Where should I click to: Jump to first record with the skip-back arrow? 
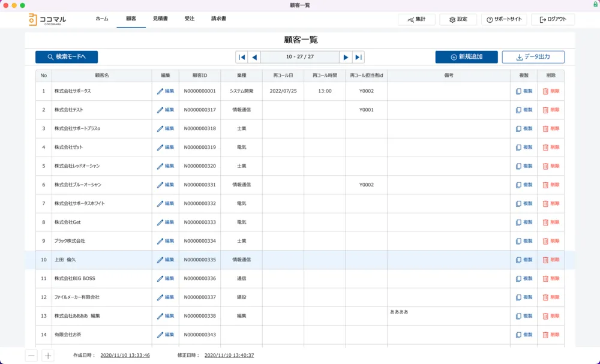point(241,57)
